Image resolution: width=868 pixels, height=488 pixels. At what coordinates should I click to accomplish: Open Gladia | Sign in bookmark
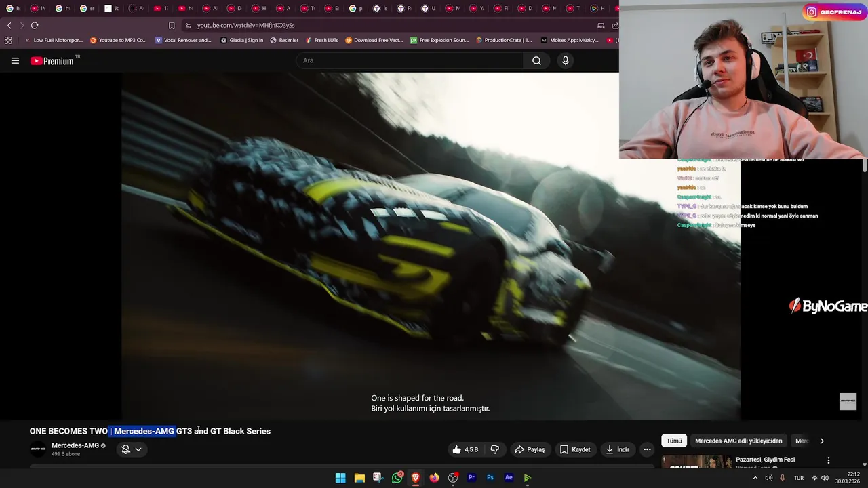pyautogui.click(x=241, y=40)
